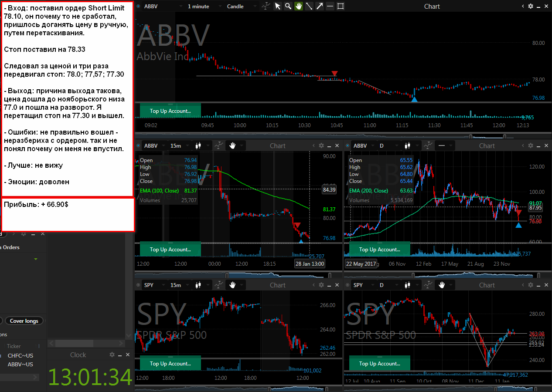Viewport: 552px width, 392px height.
Task: Toggle symbol link dot of SPY 15m chart
Action: [x=138, y=285]
